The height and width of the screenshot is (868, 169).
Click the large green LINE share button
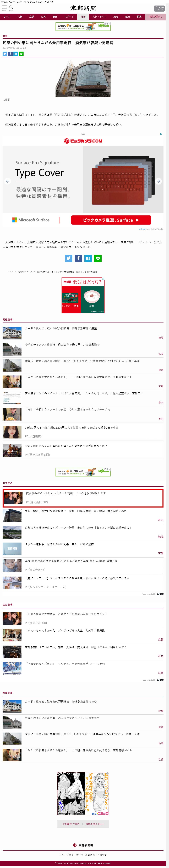[98, 258]
